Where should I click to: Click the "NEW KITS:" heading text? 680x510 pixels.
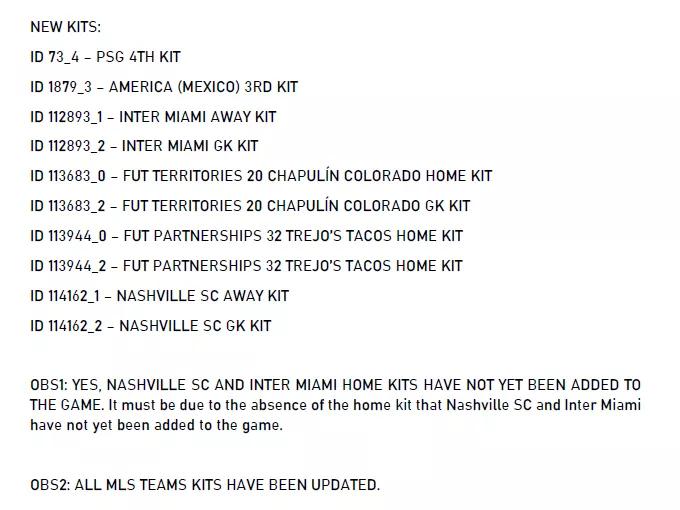tap(65, 27)
